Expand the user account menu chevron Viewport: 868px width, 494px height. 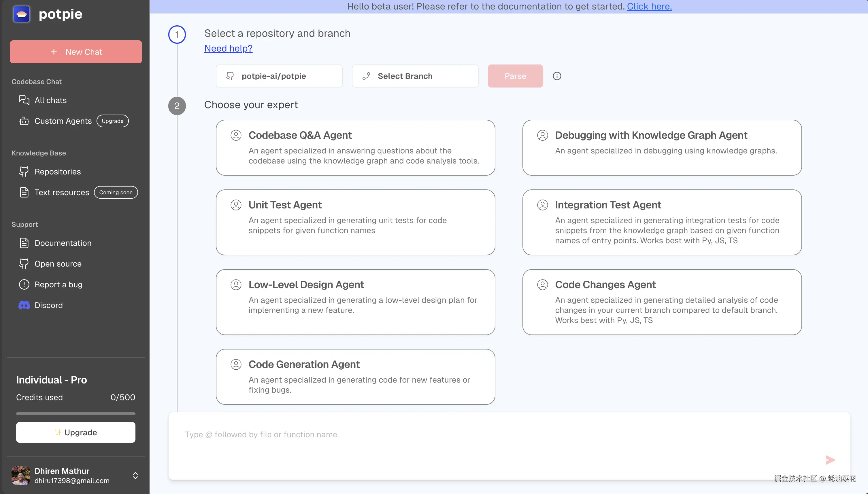pyautogui.click(x=135, y=475)
